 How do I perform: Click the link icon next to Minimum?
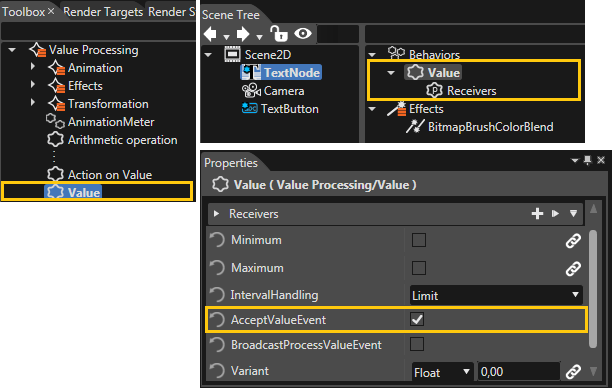[573, 240]
